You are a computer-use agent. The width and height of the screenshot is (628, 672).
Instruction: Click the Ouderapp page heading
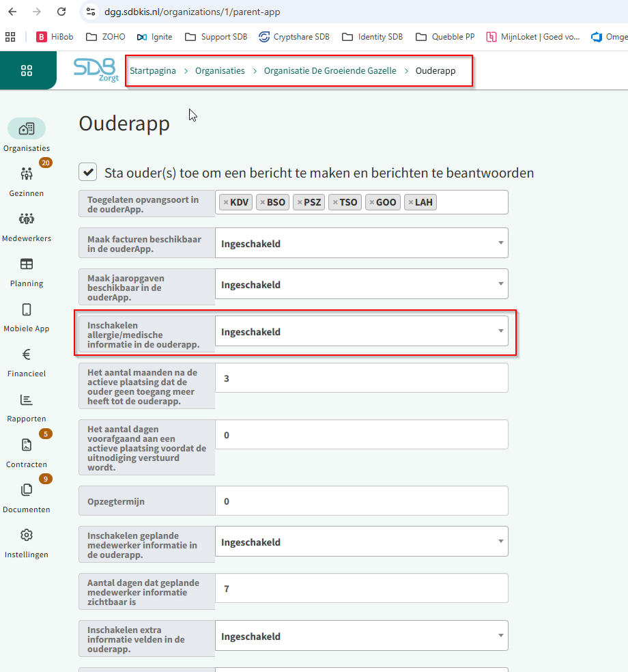[x=124, y=124]
